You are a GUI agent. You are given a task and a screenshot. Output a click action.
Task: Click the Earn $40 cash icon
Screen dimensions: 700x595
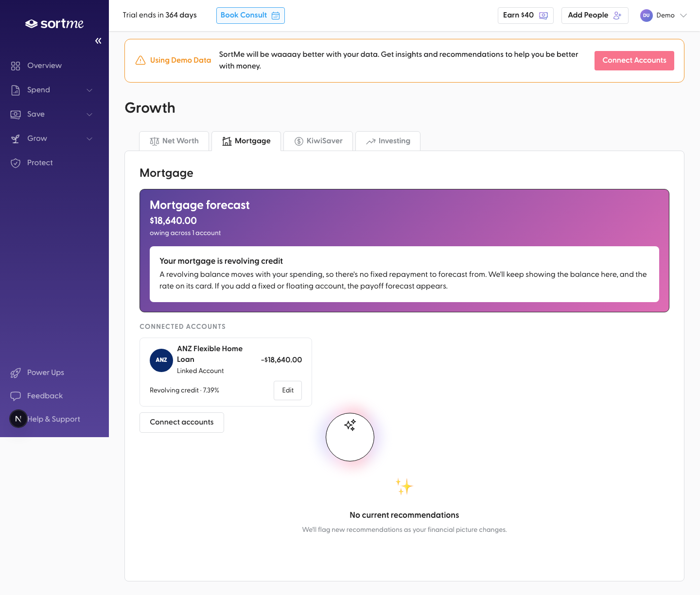tap(543, 16)
